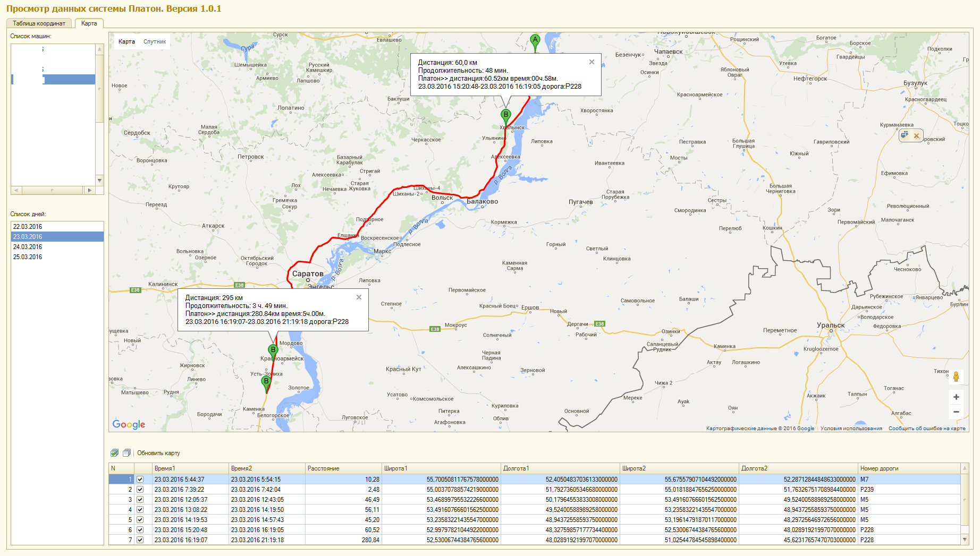Zoom out the map with minus button
This screenshot has height=556, width=980.
coord(956,412)
